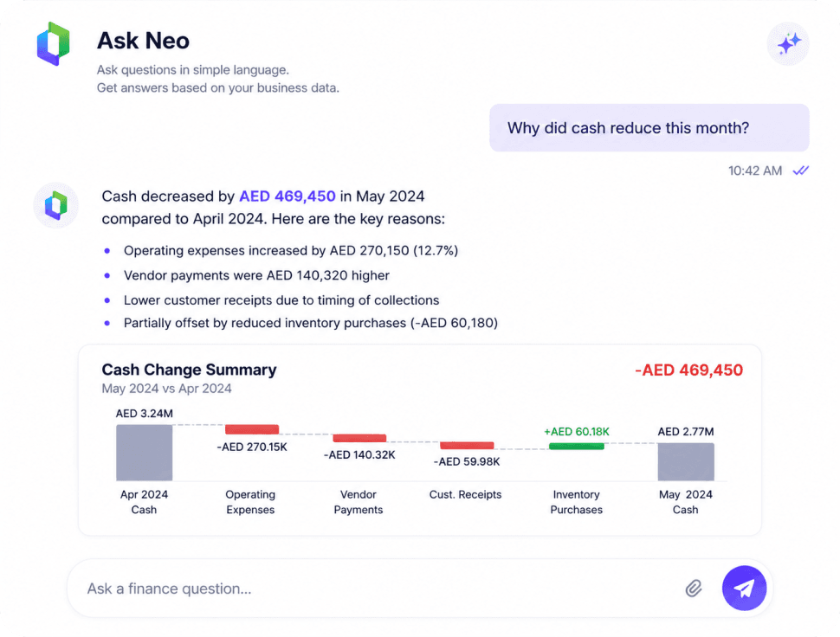The width and height of the screenshot is (840, 637).
Task: Click the 'Cash Change Summary' title
Action: 189,370
